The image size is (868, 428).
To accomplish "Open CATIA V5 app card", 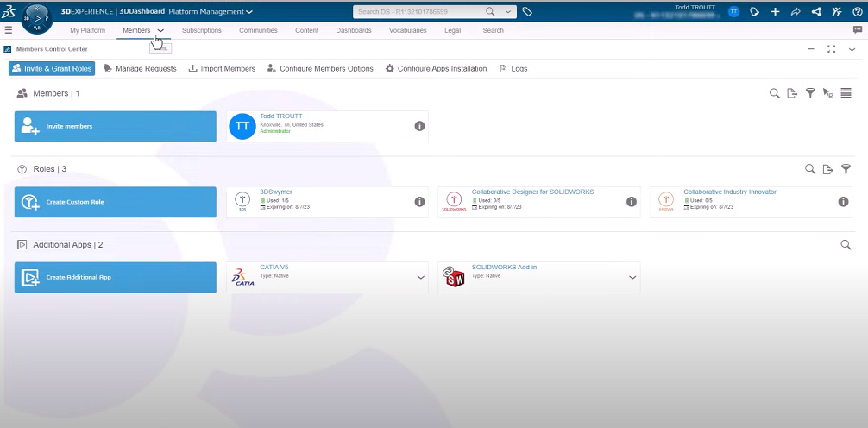I will point(327,277).
